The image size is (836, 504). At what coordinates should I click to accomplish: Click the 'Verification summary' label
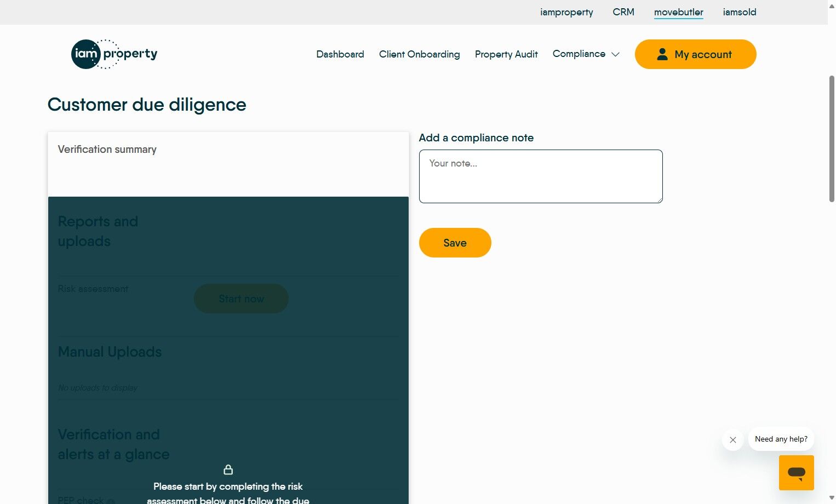107,150
